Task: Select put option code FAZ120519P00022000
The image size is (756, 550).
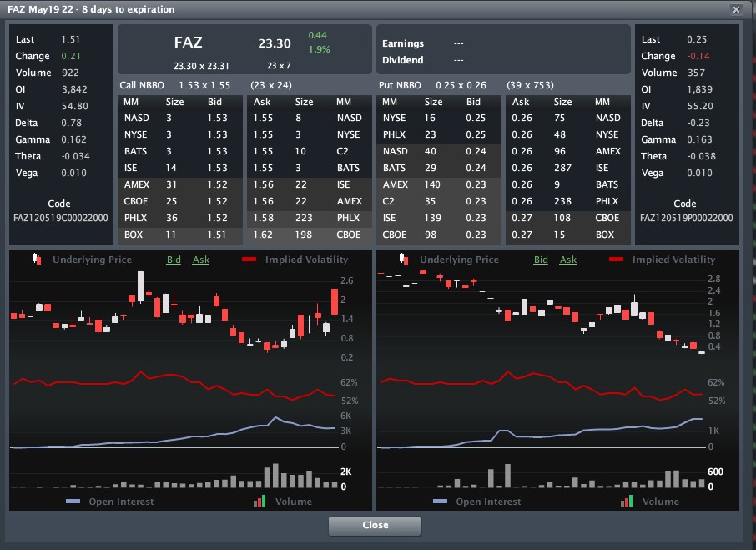Action: tap(687, 218)
